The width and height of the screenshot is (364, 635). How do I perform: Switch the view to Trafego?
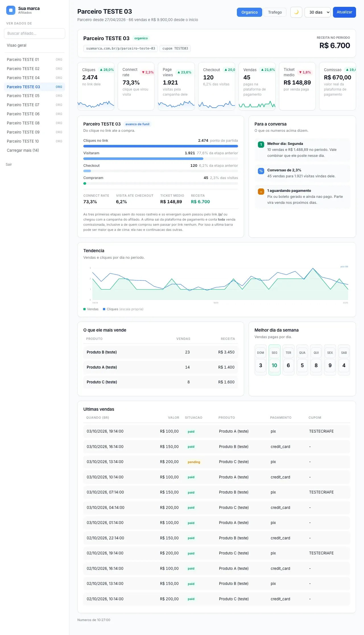[x=275, y=12]
